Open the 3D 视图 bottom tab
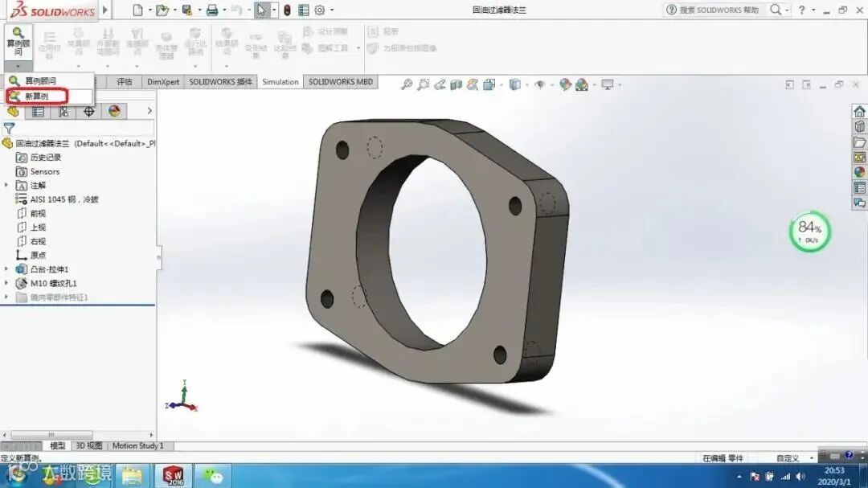Image resolution: width=868 pixels, height=488 pixels. [88, 445]
